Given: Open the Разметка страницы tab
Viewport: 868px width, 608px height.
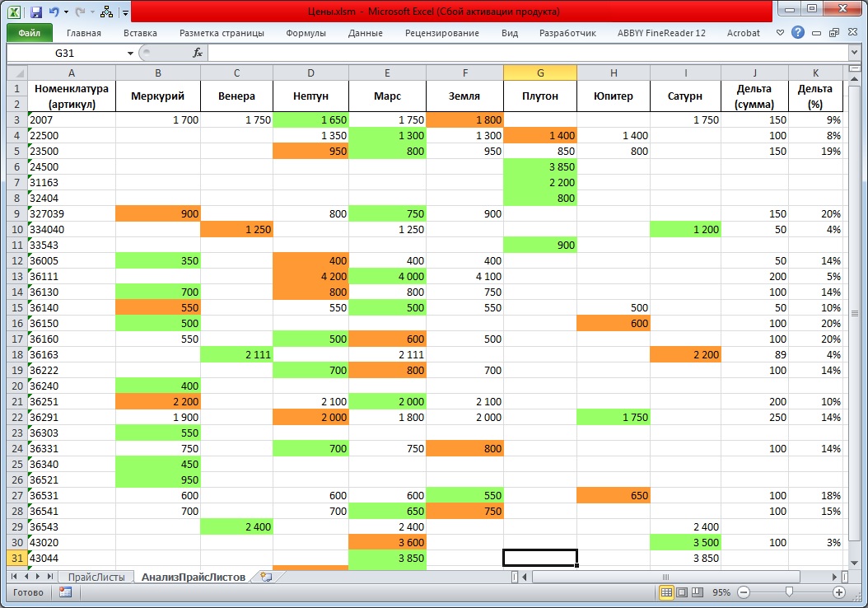Looking at the screenshot, I should (222, 33).
